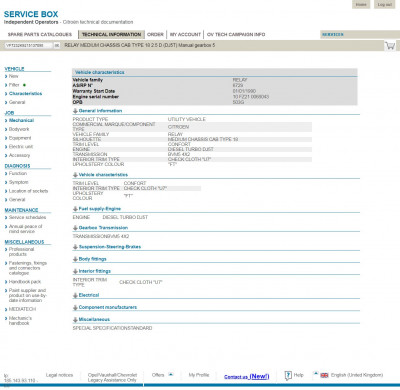400x390 pixels.
Task: Open Symptom under Diagnosis
Action: [19, 182]
